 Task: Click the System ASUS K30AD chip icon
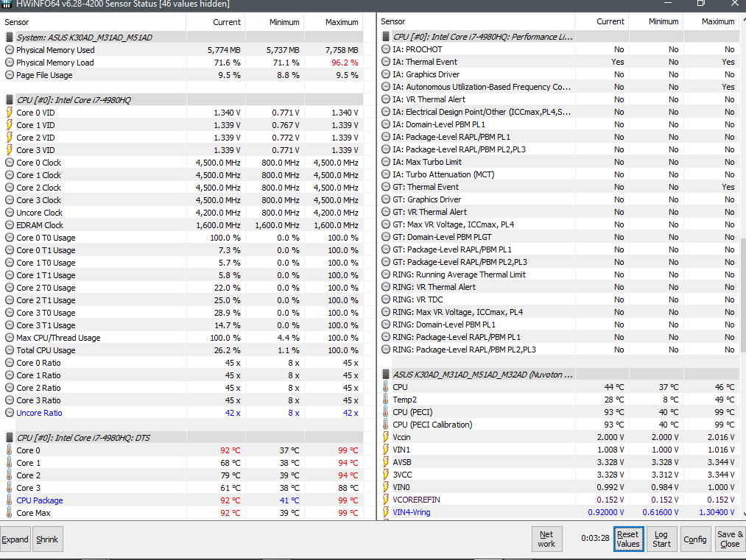[9, 37]
